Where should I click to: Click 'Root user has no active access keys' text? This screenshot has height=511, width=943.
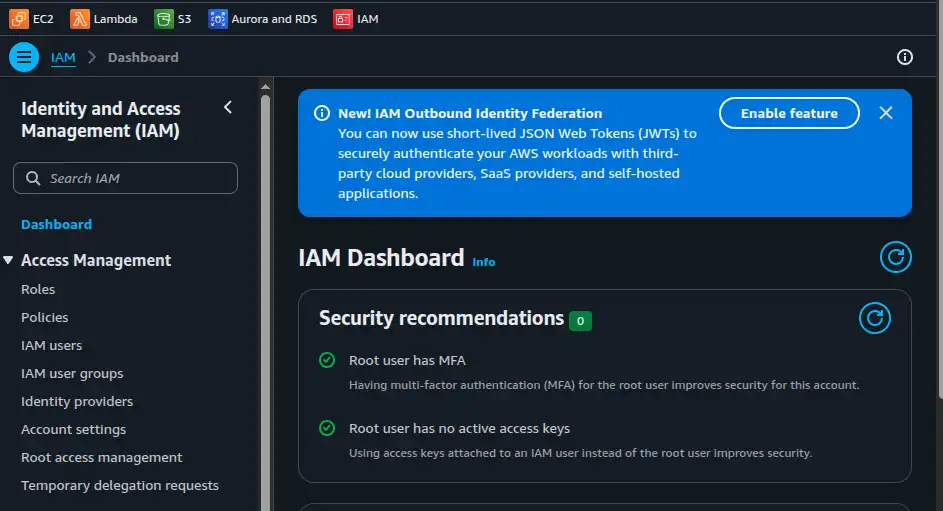pos(459,429)
